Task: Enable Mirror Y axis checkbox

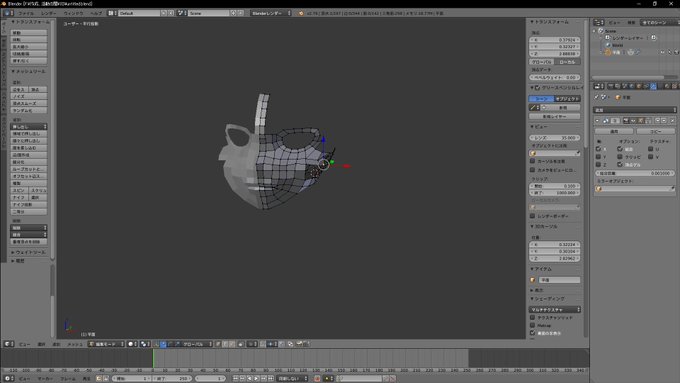Action: pos(598,157)
